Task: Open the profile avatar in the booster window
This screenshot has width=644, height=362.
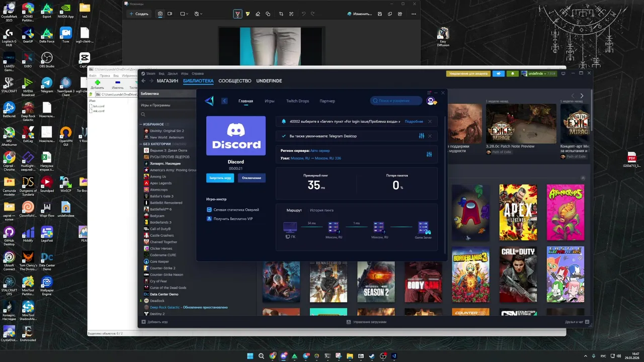Action: [x=431, y=101]
